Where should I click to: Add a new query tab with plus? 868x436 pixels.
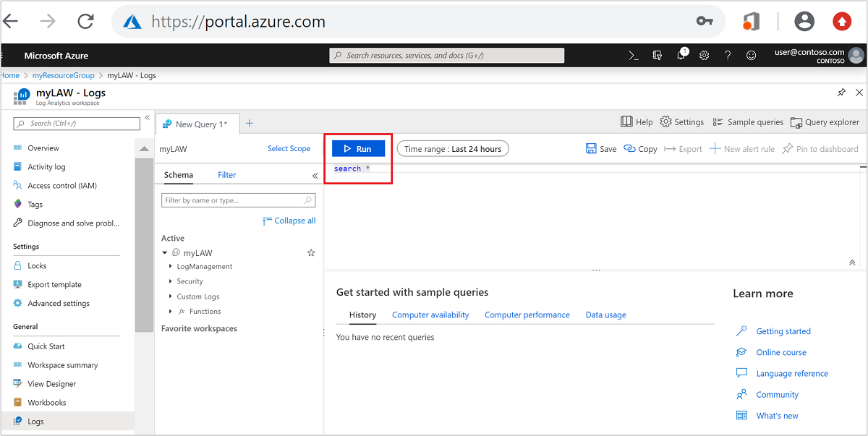coord(250,124)
